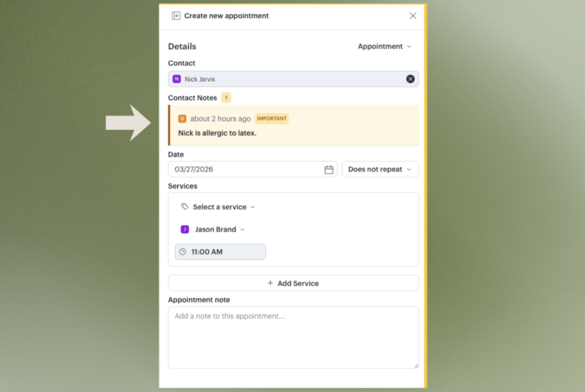This screenshot has height=392, width=585.
Task: Focus the Appointment note text area
Action: pos(293,337)
